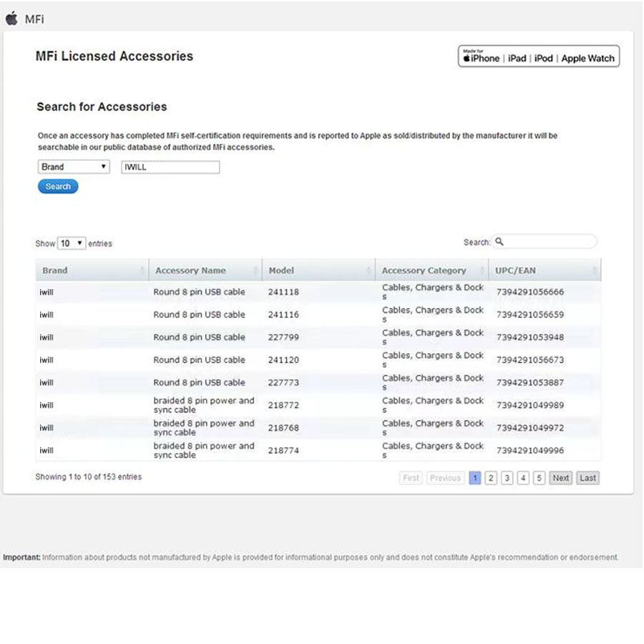Click the Next pagination button
644x644 pixels.
click(x=560, y=478)
